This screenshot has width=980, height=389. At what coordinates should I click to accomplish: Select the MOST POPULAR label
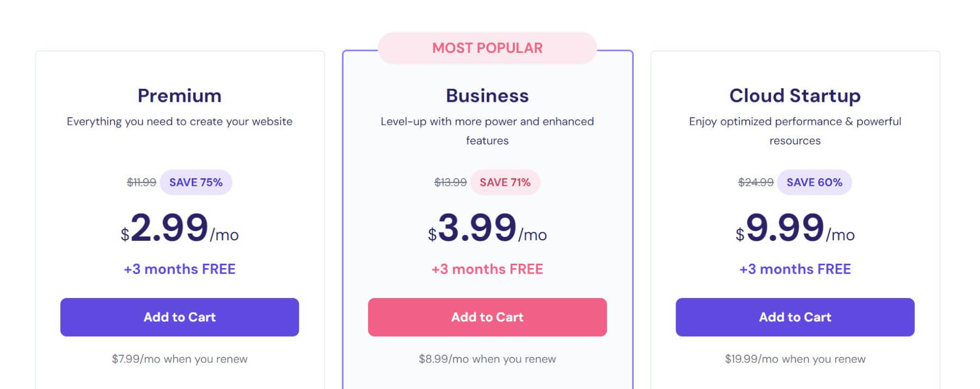pos(487,48)
